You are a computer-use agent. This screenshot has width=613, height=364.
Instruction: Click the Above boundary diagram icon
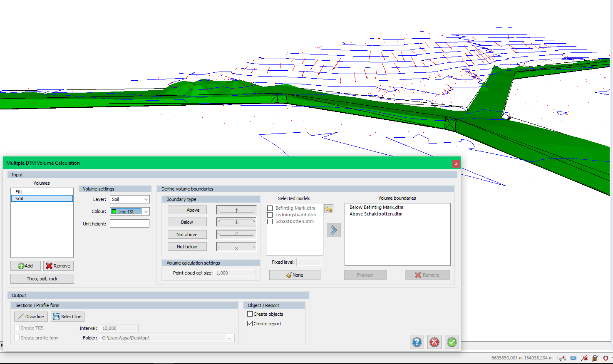(236, 210)
